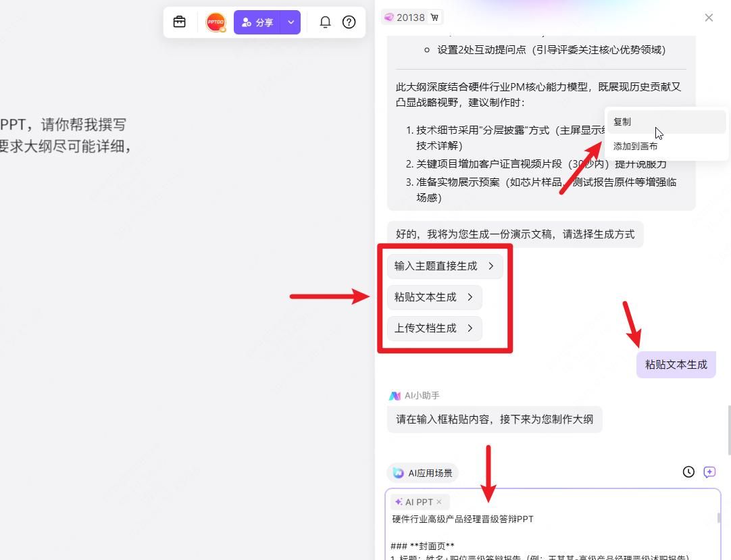Click the AI小助手 avatar icon
This screenshot has height=560, width=731.
[395, 395]
